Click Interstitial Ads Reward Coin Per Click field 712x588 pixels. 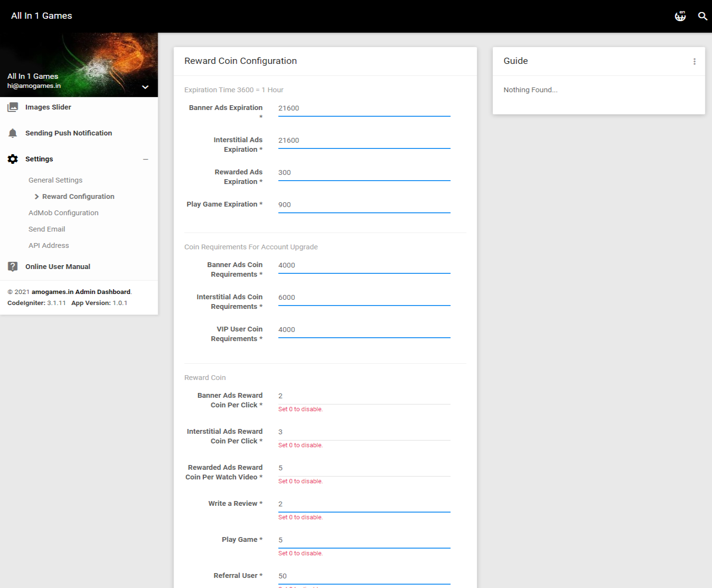click(364, 432)
